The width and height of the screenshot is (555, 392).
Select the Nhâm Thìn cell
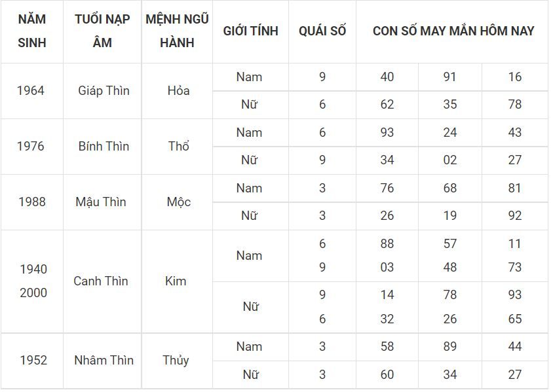coord(104,361)
